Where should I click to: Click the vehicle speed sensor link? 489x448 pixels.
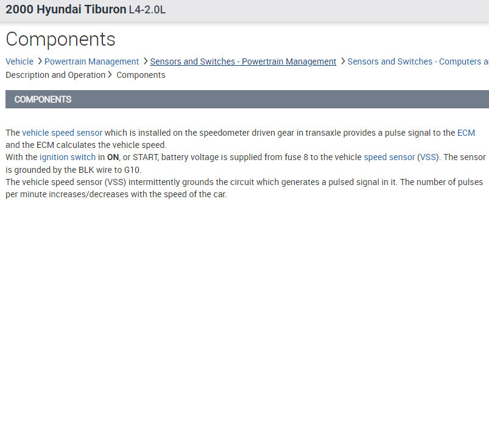(62, 133)
